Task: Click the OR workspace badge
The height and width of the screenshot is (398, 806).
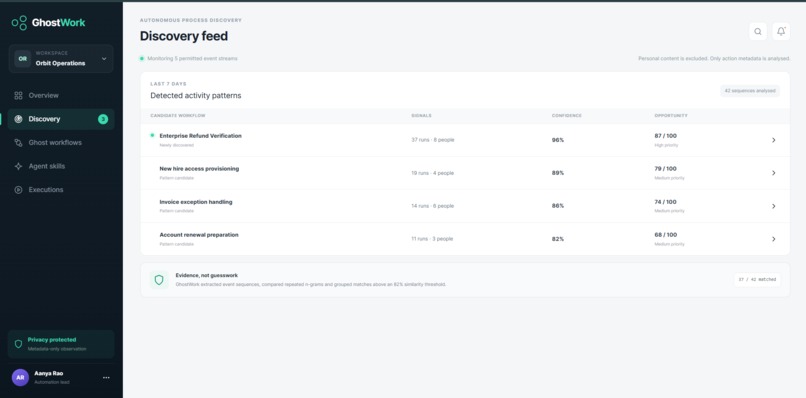Action: (23, 59)
